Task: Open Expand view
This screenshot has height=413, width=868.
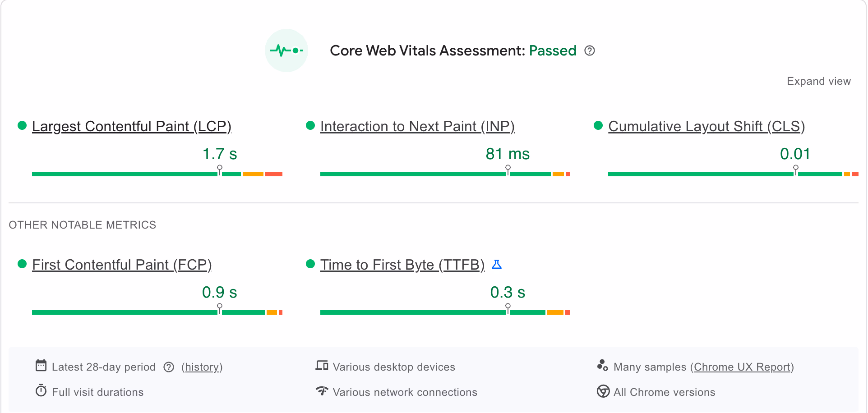Action: [819, 81]
